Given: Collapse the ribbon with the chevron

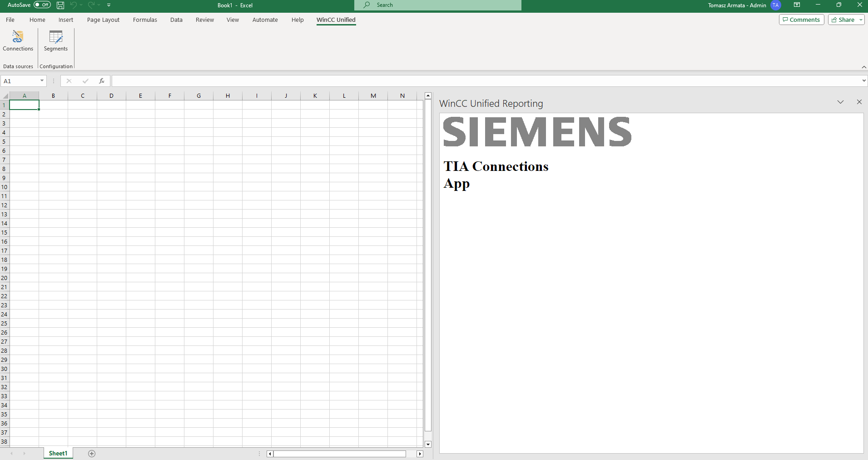Looking at the screenshot, I should click(864, 67).
